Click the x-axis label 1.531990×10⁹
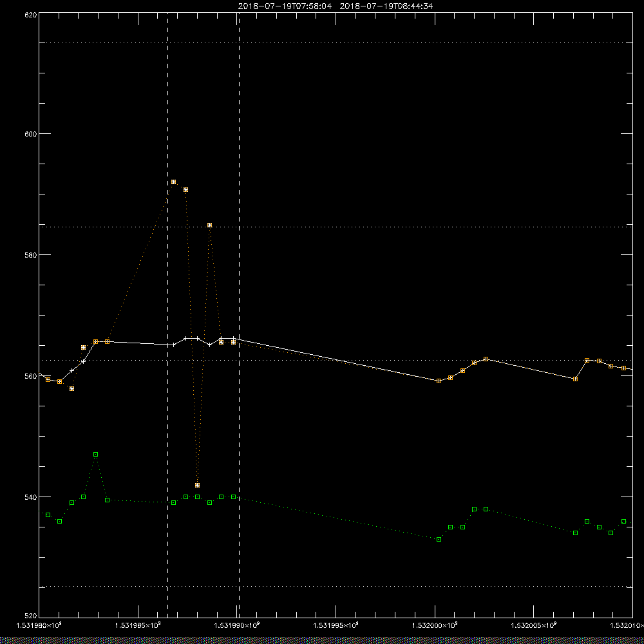 point(237,625)
